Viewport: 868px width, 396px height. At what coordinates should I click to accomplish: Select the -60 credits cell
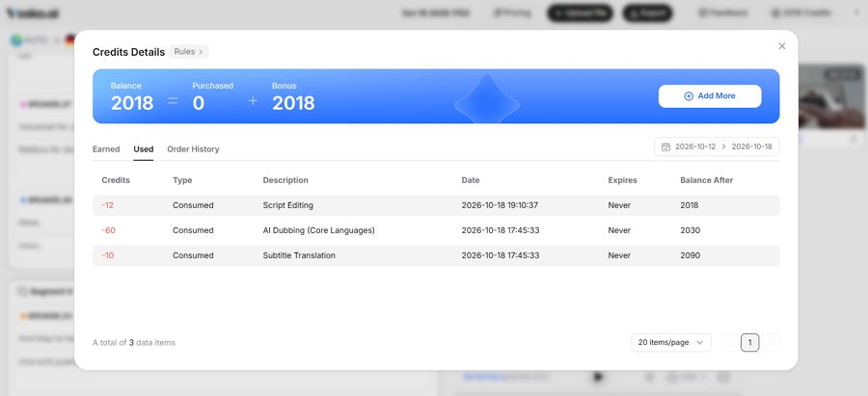(x=108, y=230)
